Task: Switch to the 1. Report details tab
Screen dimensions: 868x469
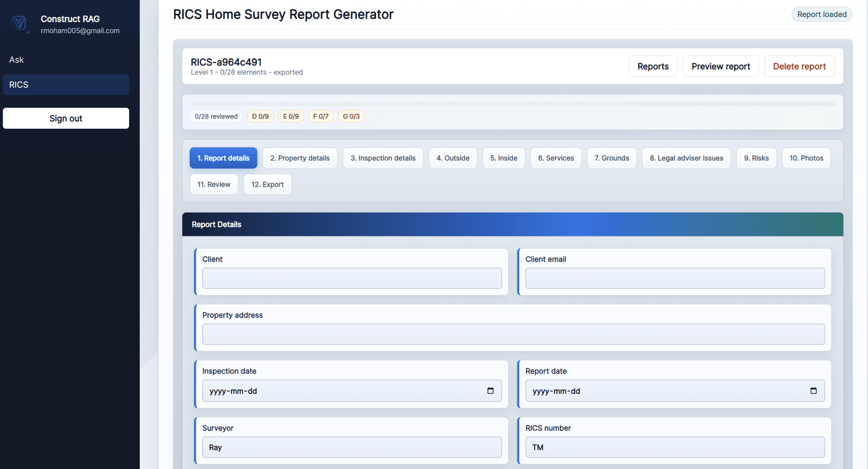Action: click(223, 158)
